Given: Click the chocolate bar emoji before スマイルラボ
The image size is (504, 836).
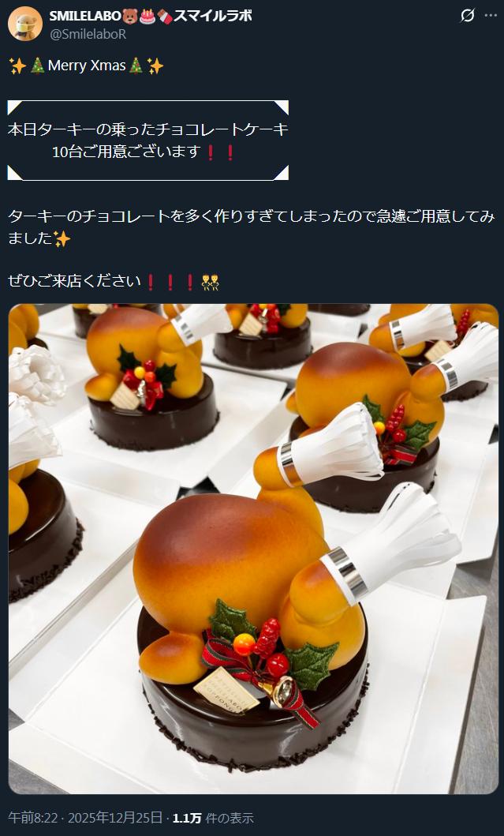Looking at the screenshot, I should (165, 17).
